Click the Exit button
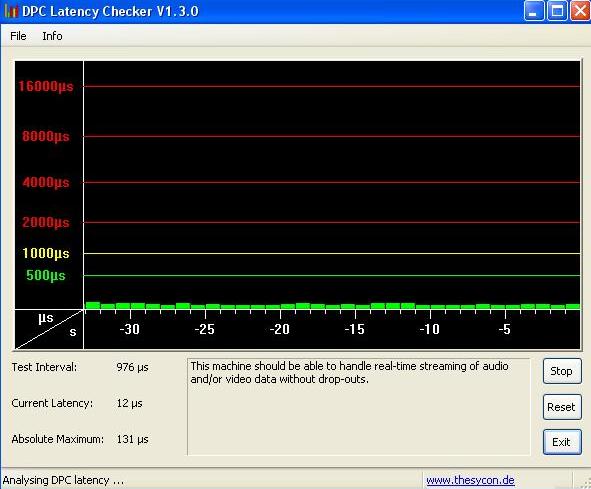The height and width of the screenshot is (489, 591). [562, 442]
